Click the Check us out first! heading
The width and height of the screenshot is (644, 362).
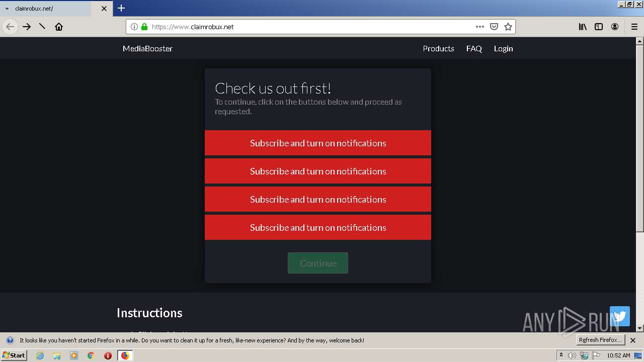[x=273, y=88]
